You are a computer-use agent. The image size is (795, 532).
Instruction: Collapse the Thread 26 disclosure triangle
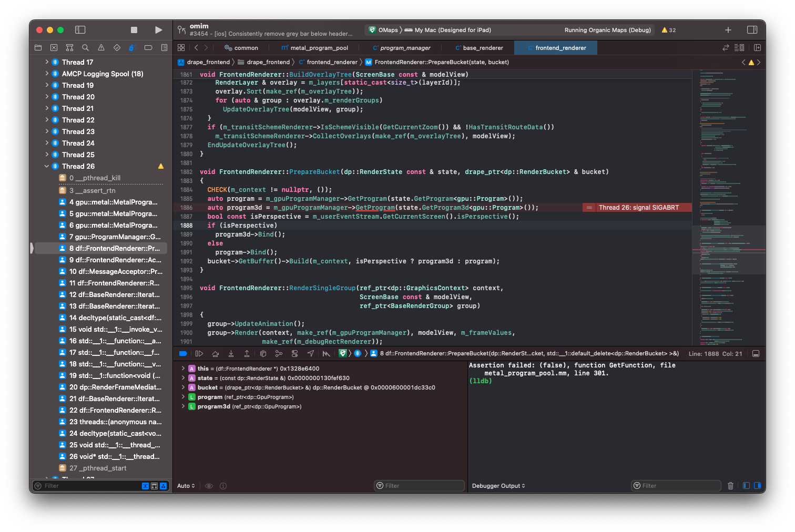[46, 166]
